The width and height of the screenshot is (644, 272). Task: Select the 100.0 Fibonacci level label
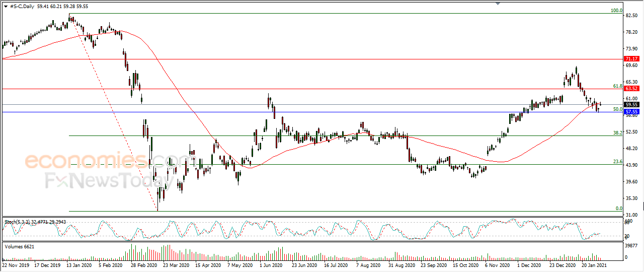pyautogui.click(x=616, y=10)
